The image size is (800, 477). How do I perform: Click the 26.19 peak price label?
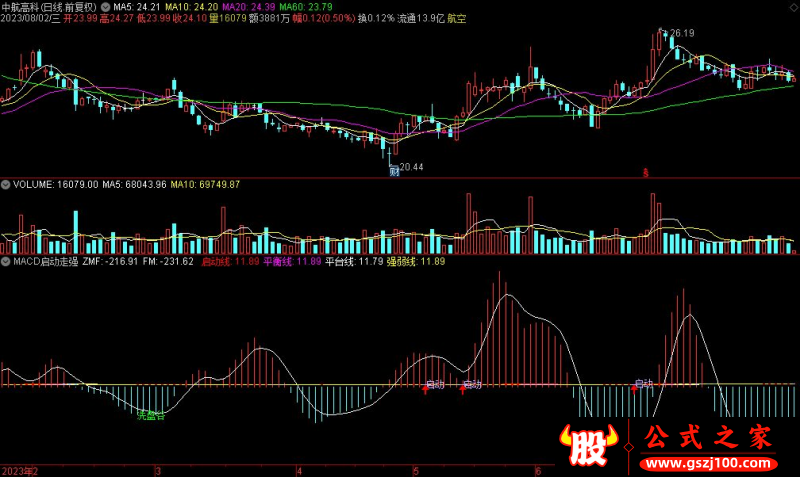pyautogui.click(x=682, y=33)
